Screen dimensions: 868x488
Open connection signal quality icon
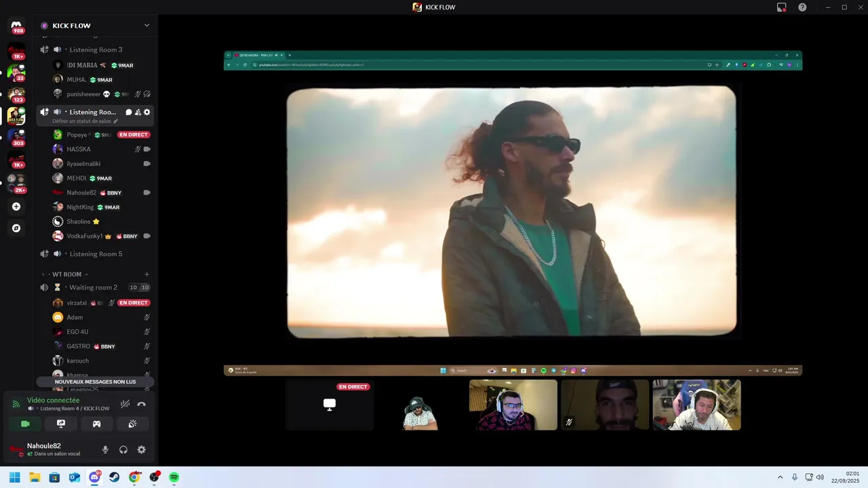(x=16, y=404)
